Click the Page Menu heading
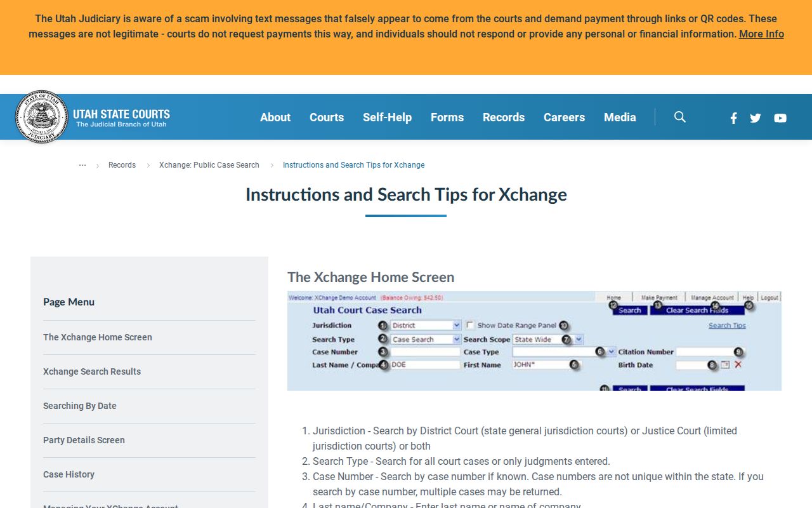Screen dimensions: 812x508 click(x=69, y=302)
